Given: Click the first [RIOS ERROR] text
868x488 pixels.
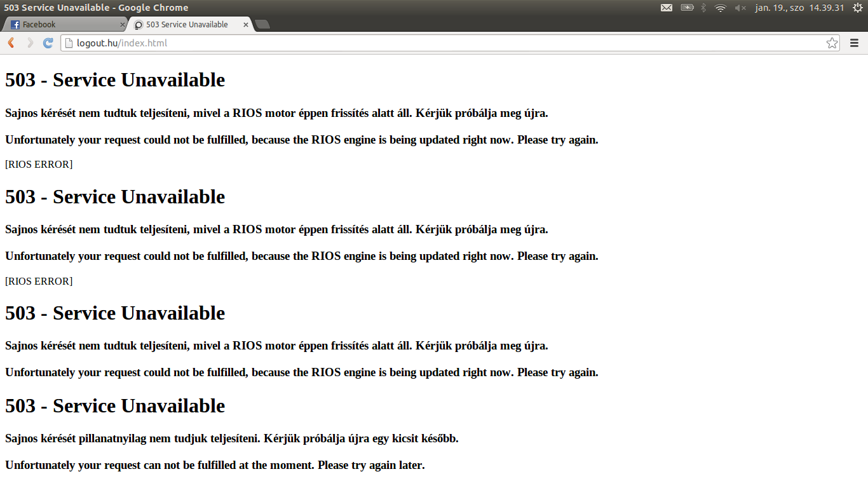Looking at the screenshot, I should pos(39,165).
